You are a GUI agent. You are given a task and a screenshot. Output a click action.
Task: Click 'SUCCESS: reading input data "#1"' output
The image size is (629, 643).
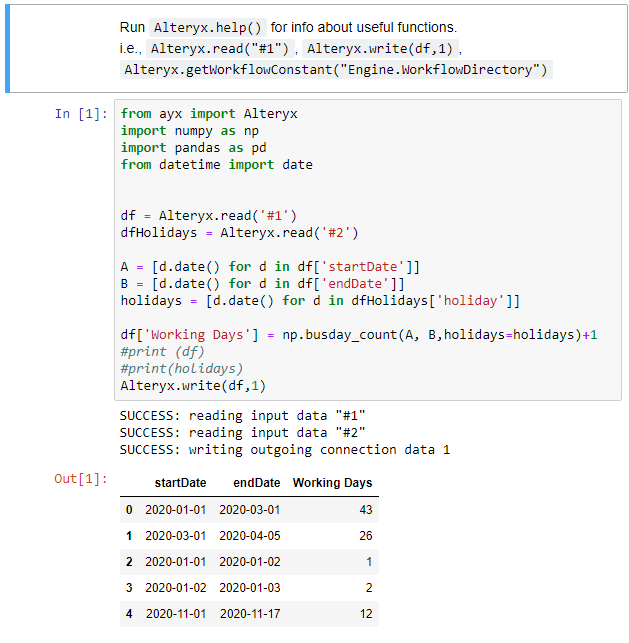[242, 416]
